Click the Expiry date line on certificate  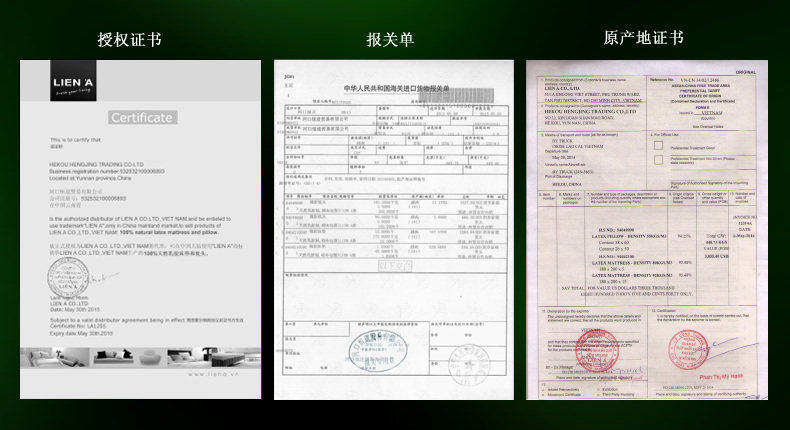pos(81,334)
